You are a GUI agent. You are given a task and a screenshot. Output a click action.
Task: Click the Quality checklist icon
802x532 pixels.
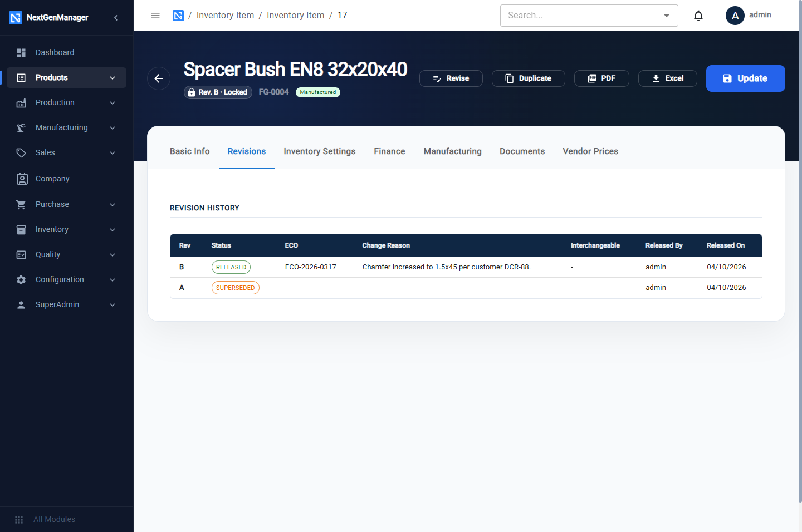tap(21, 254)
